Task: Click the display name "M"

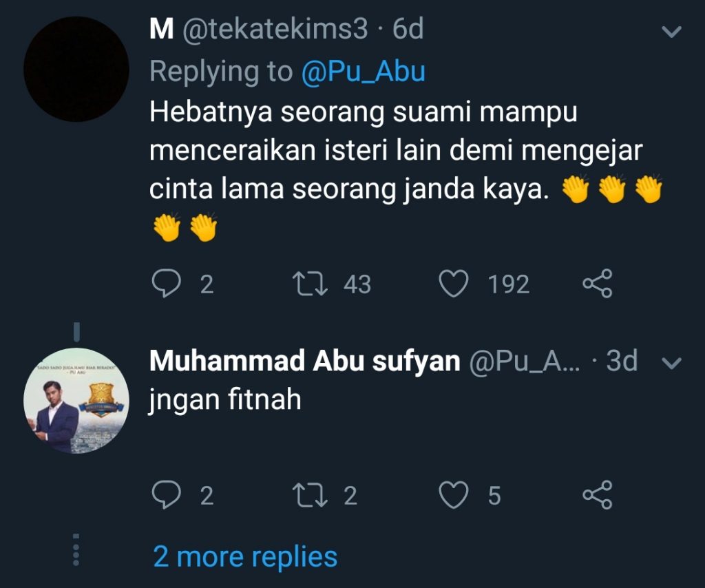Action: click(161, 30)
